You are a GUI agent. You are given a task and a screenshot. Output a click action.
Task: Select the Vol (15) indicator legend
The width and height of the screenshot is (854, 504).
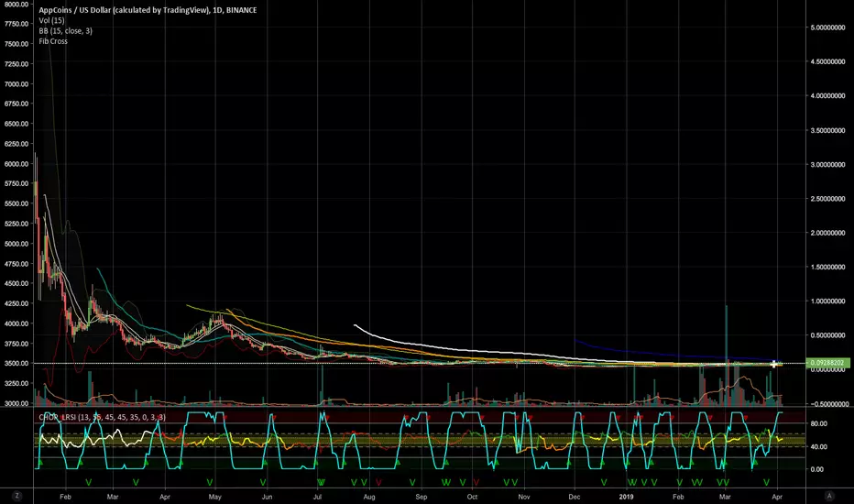51,20
